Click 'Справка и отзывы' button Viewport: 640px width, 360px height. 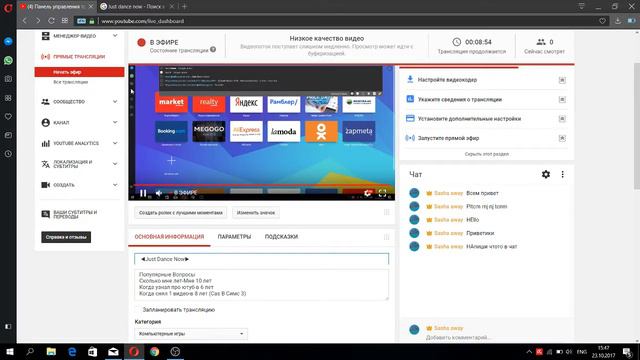point(66,237)
